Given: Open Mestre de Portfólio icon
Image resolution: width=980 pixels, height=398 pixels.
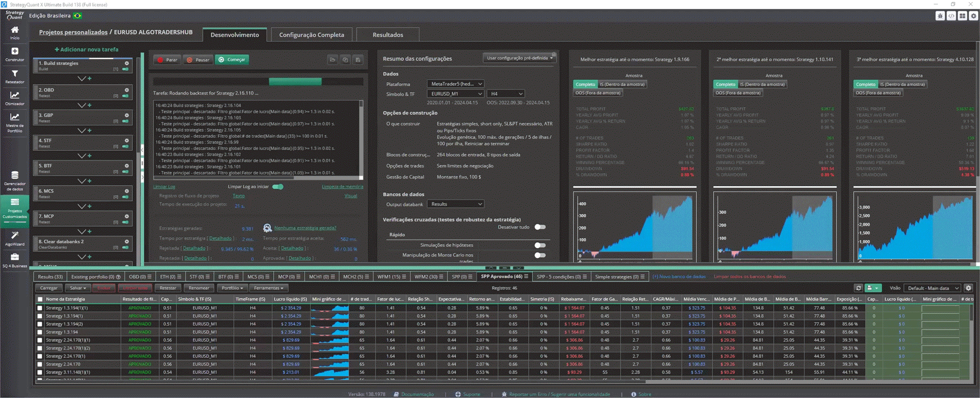Looking at the screenshot, I should click(15, 117).
